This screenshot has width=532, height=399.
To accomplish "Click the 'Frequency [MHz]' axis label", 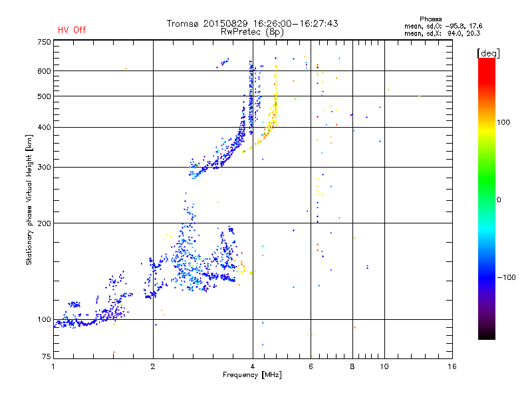I will click(252, 375).
